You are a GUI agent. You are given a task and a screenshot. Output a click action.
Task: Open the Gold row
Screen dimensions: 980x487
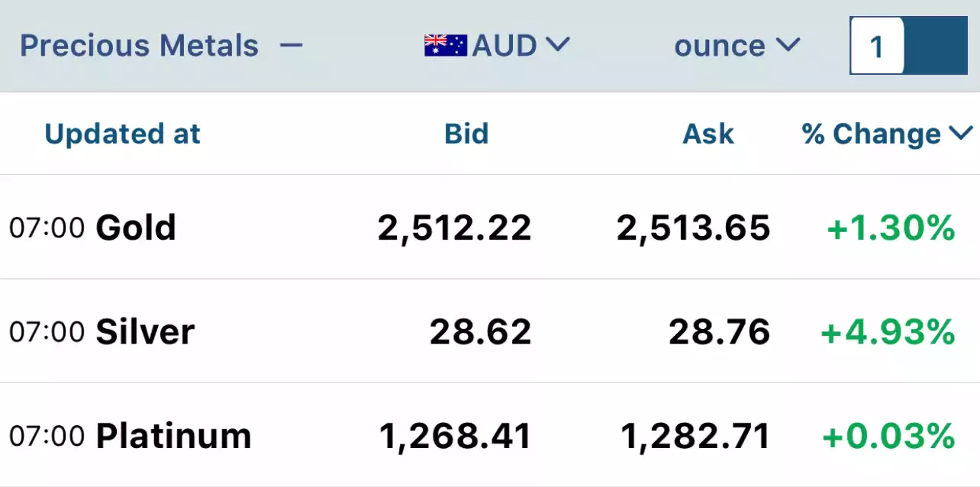click(x=490, y=227)
